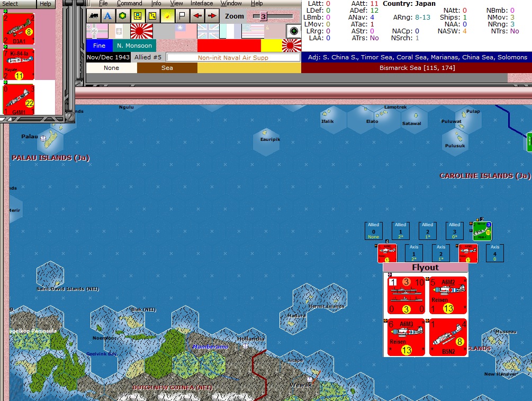This screenshot has width=532, height=401.
Task: Open the Help menu in the left unit panel
Action: coord(46,4)
